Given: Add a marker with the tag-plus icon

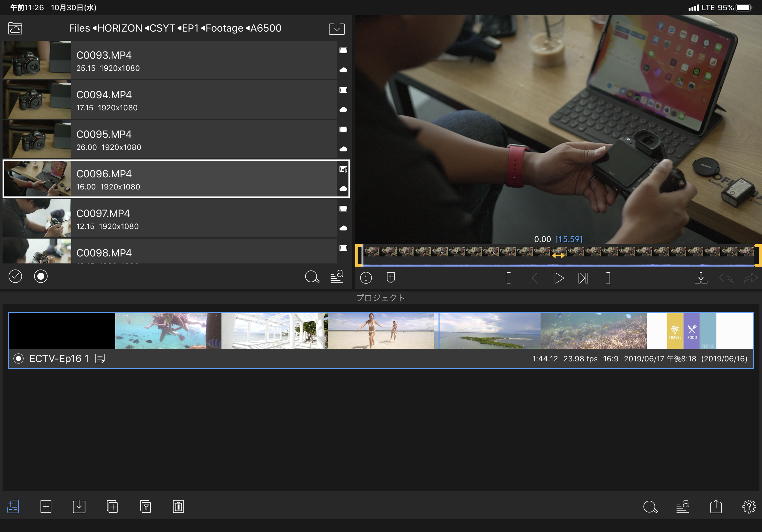Looking at the screenshot, I should tap(391, 277).
